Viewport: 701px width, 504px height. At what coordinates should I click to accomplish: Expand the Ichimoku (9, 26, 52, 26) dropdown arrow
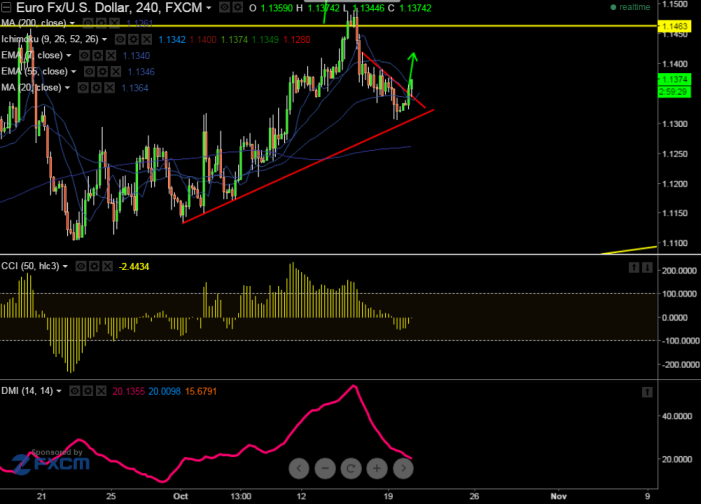pyautogui.click(x=104, y=39)
